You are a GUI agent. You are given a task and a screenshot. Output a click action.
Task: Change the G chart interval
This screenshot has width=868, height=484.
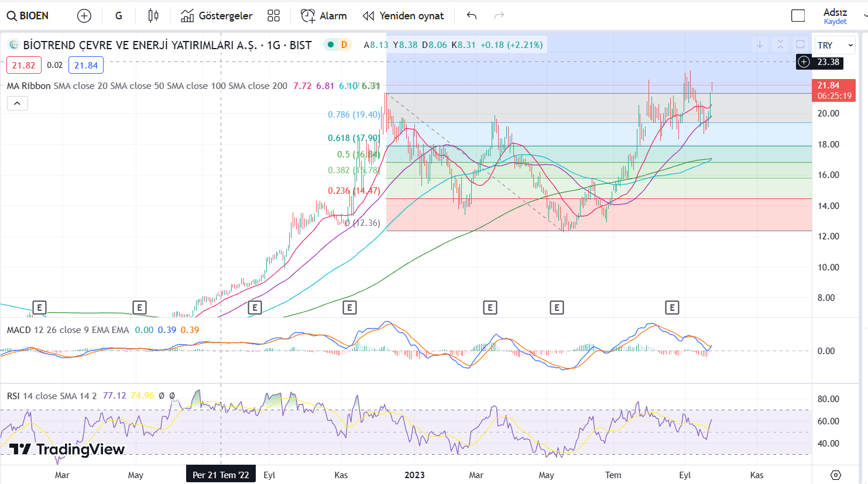(119, 16)
